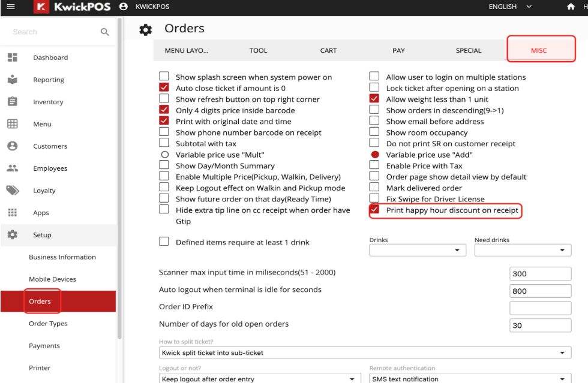Click the Loyalty tag icon
This screenshot has width=588, height=383.
[x=13, y=191]
